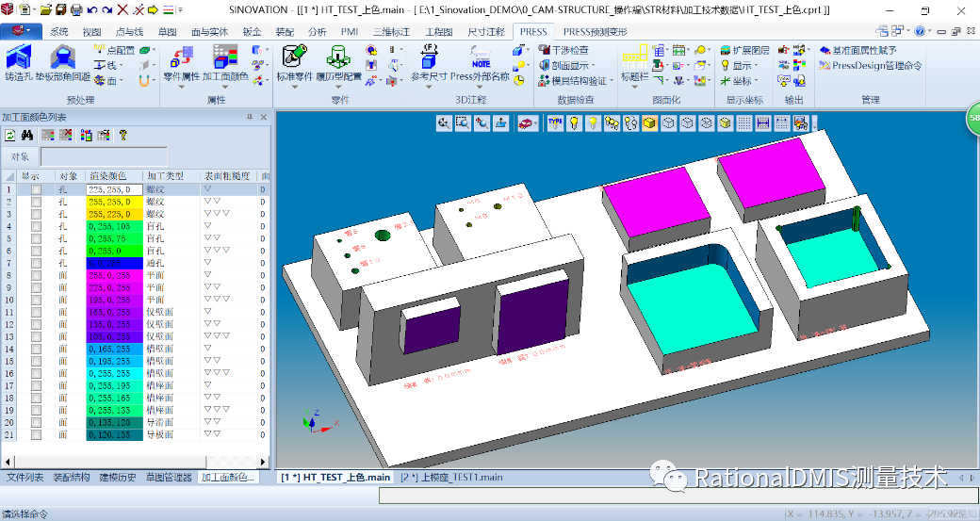This screenshot has height=521, width=980.
Task: Expand the 面 face dropdown in 预处理
Action: click(x=121, y=81)
